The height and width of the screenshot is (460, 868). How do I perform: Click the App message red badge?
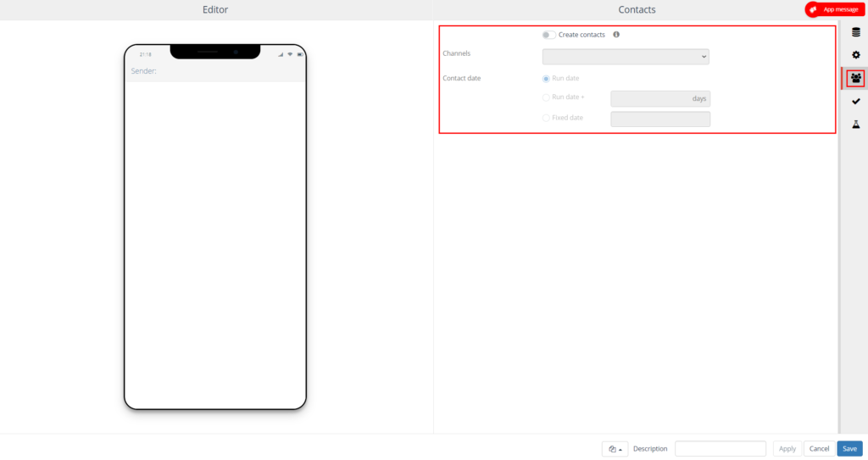pyautogui.click(x=835, y=9)
